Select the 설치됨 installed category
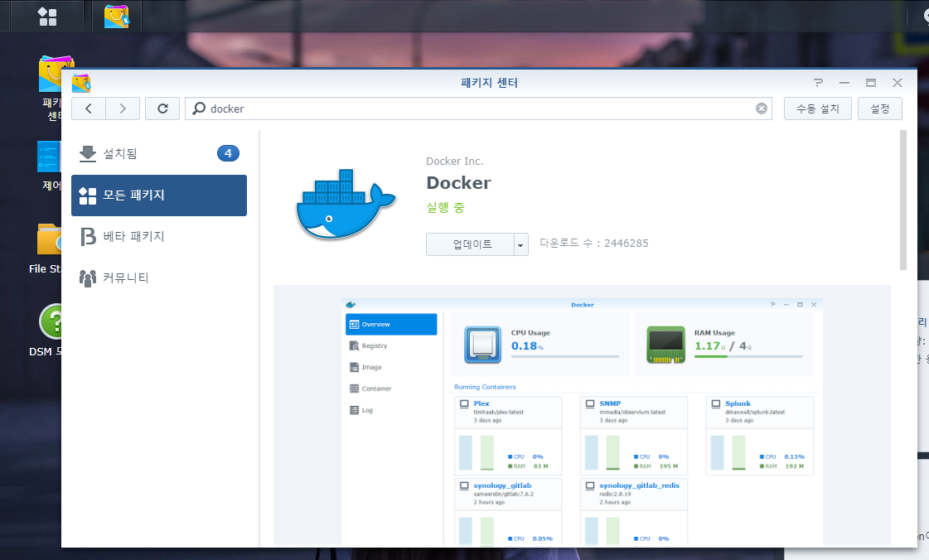The width and height of the screenshot is (929, 560). (x=159, y=154)
